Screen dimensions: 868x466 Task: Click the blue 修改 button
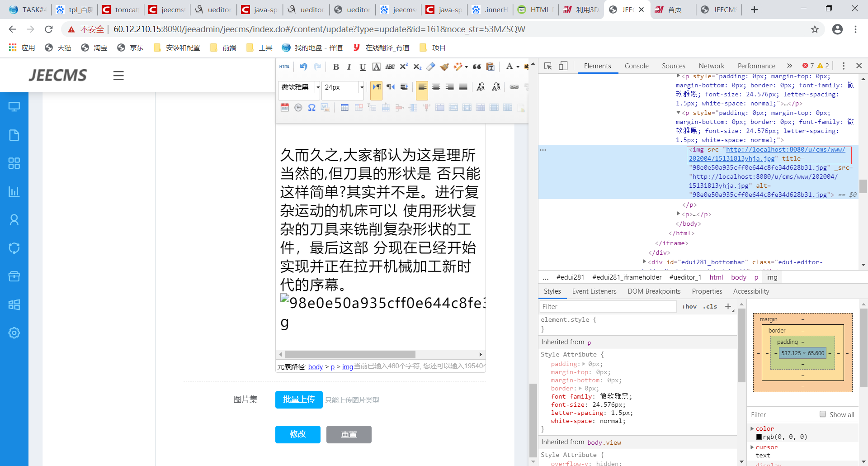coord(297,434)
